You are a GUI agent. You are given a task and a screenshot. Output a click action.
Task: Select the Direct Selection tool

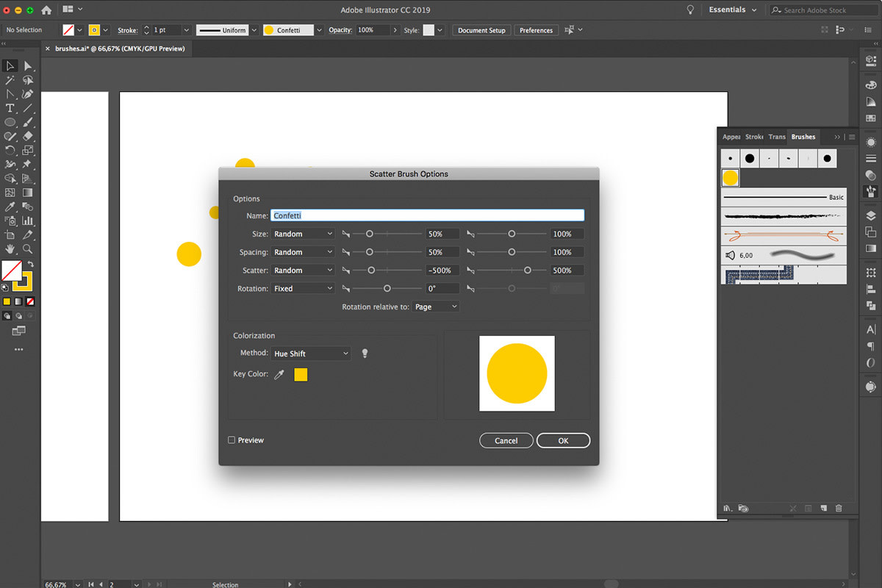(x=28, y=66)
